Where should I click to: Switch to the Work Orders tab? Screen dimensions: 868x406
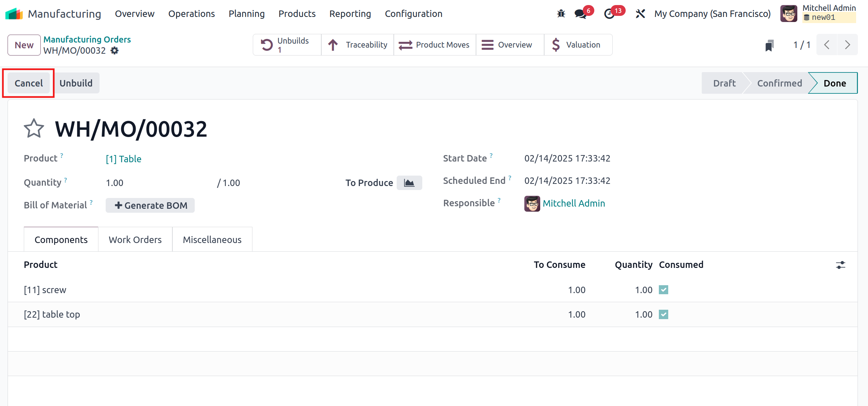click(x=135, y=239)
